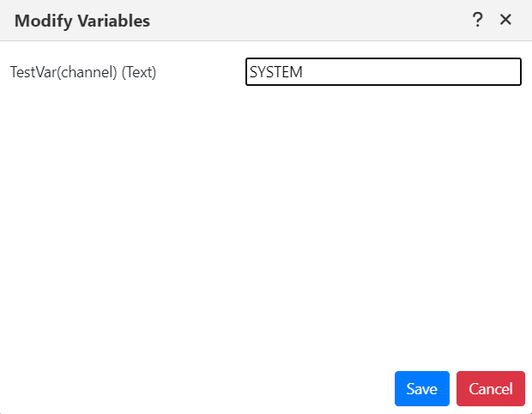Click the Modify Variables title text

pyautogui.click(x=82, y=21)
